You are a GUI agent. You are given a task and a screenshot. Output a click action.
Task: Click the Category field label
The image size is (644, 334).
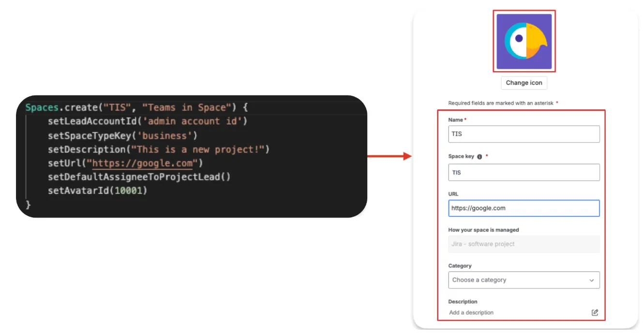pos(460,266)
